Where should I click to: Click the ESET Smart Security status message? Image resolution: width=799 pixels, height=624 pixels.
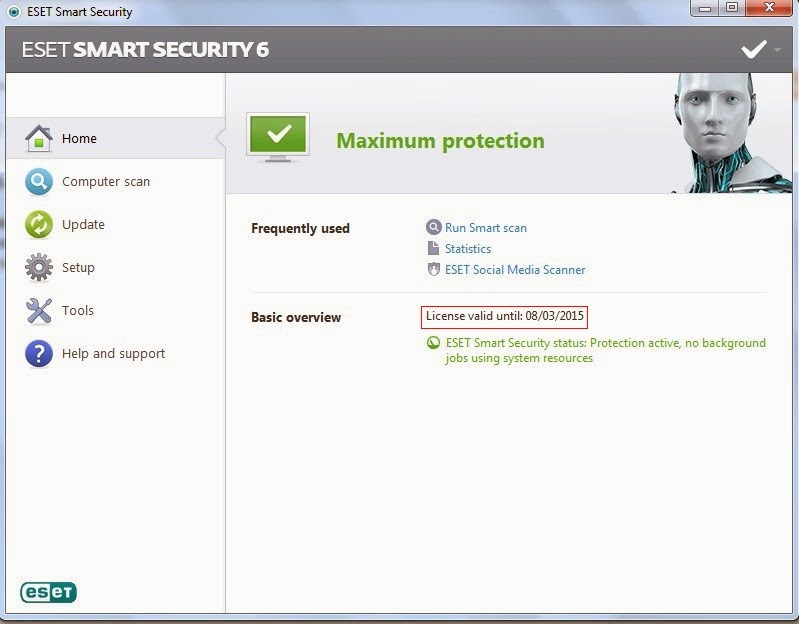(605, 350)
